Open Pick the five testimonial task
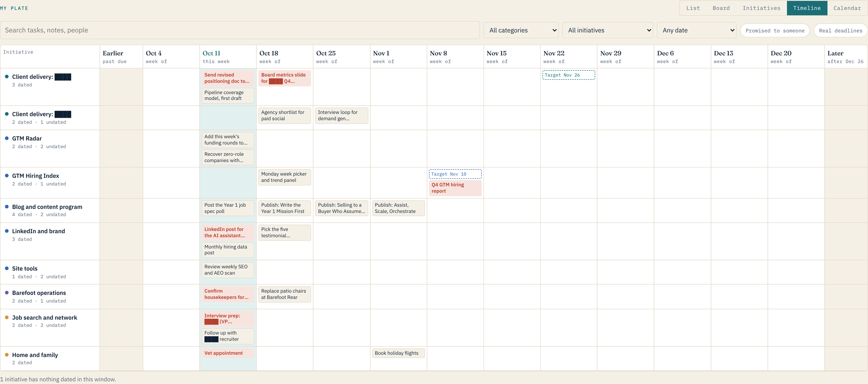The image size is (868, 384). [x=285, y=232]
